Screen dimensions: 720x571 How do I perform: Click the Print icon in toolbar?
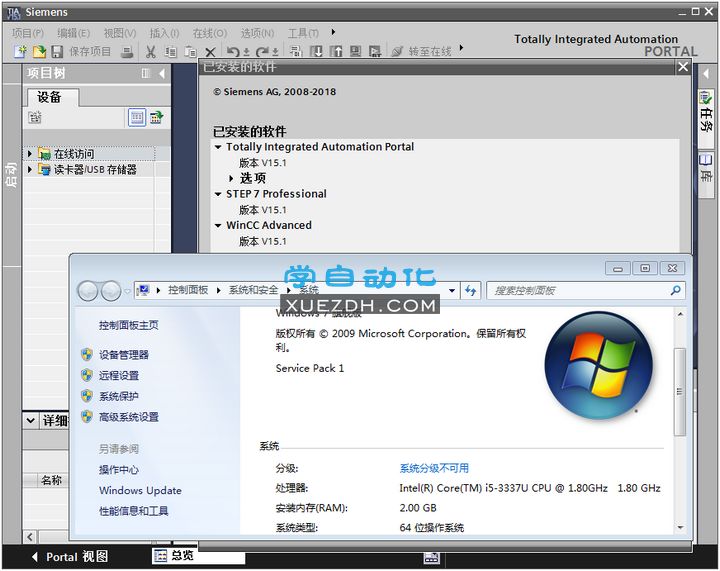127,52
